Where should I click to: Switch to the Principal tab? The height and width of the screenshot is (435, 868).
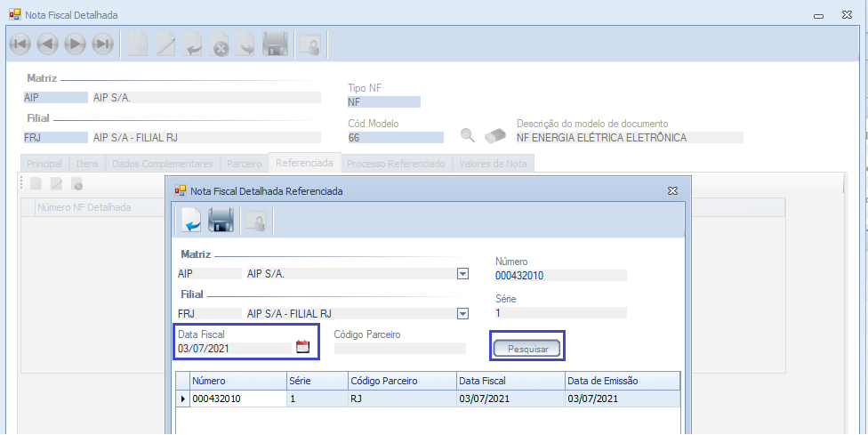[44, 164]
